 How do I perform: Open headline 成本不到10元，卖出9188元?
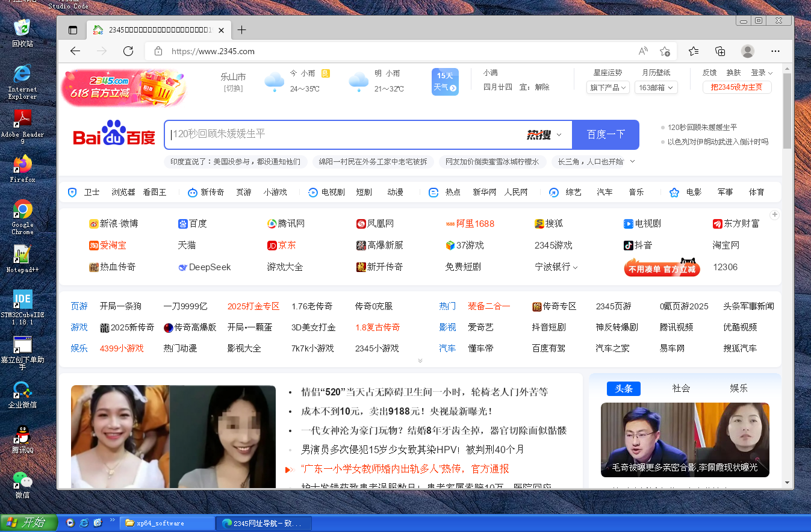click(397, 411)
